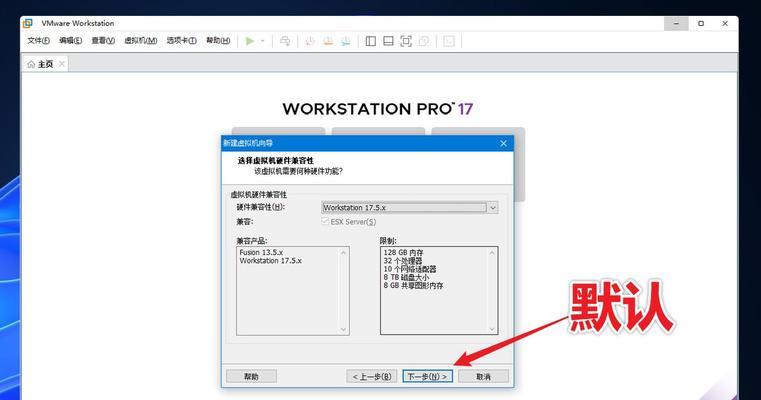Click the take snapshot clock icon

pos(310,41)
